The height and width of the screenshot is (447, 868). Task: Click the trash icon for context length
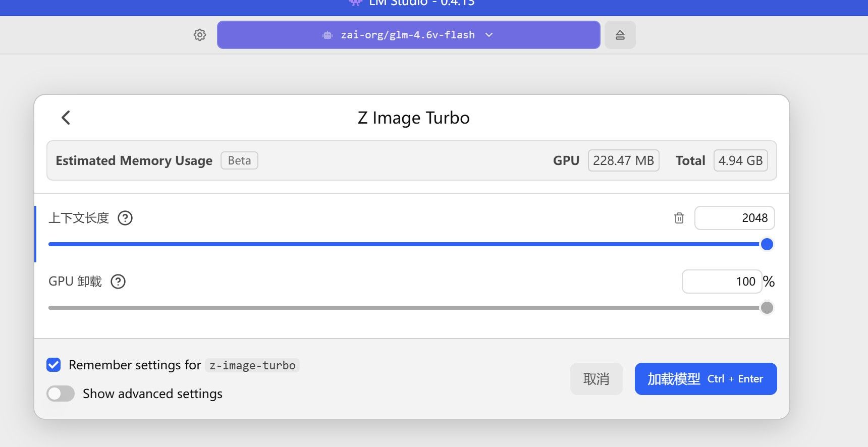click(x=679, y=218)
